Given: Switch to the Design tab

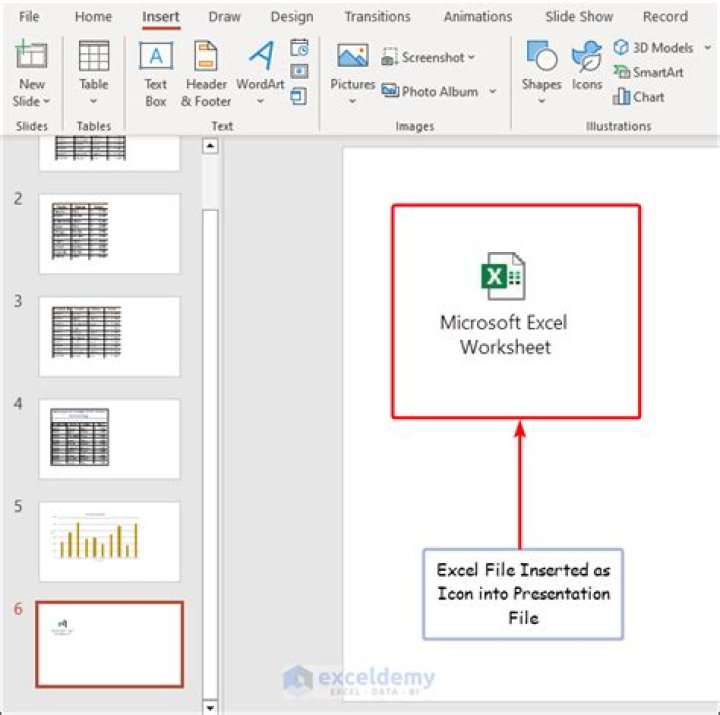Looking at the screenshot, I should [x=291, y=17].
